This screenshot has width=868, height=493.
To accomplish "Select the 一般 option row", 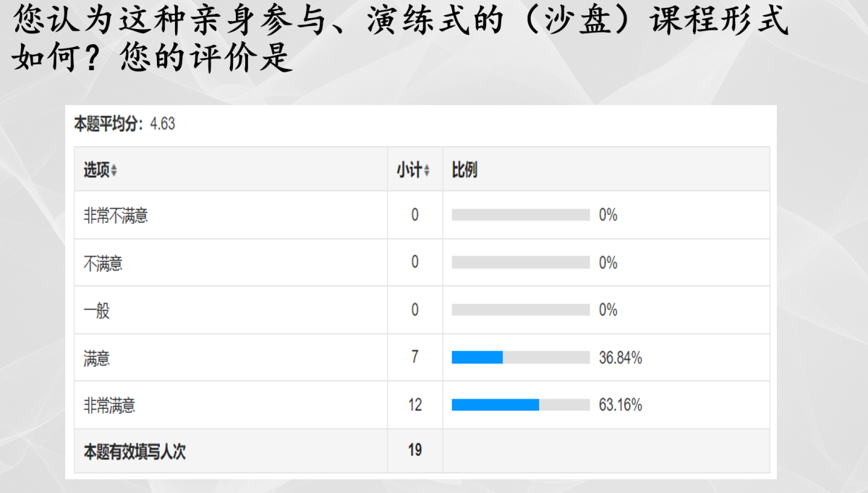I will coord(422,310).
